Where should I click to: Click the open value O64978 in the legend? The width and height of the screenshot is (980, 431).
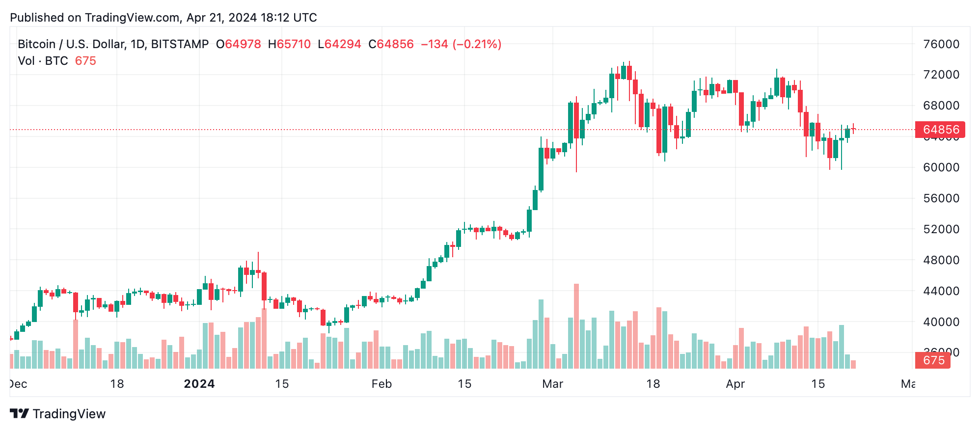(x=239, y=44)
